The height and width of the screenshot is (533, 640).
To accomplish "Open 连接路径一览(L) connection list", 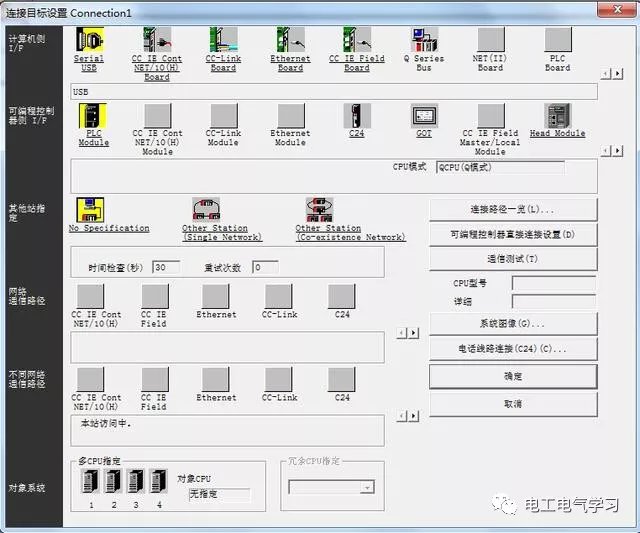I will pyautogui.click(x=512, y=209).
